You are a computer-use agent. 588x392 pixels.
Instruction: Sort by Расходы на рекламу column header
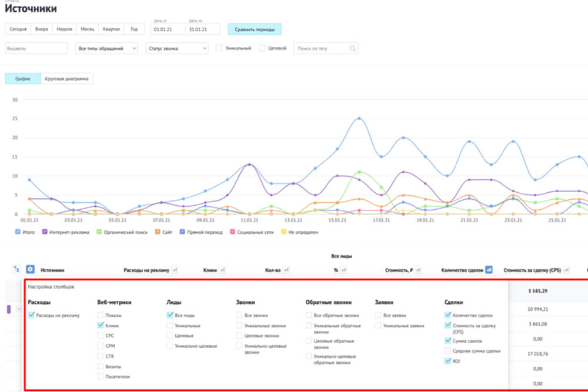coord(146,270)
